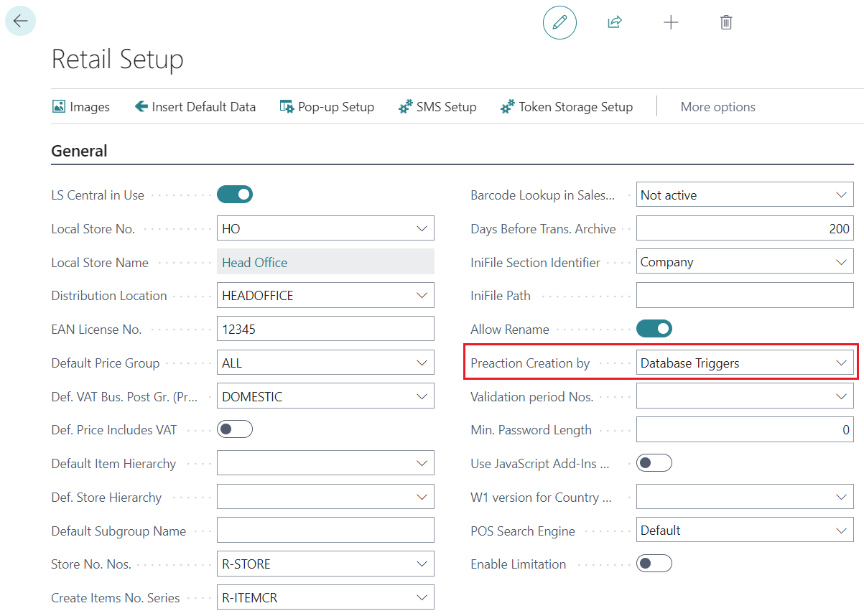The height and width of the screenshot is (616, 864).
Task: Click the pencil edit icon
Action: pyautogui.click(x=559, y=22)
